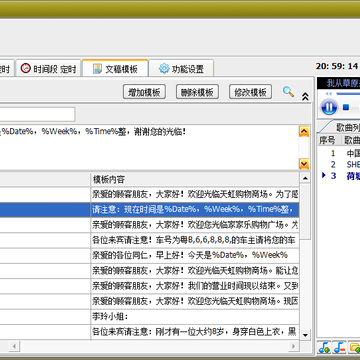Click the gear icon on 功能设置 tab
The width and height of the screenshot is (360, 360).
click(164, 68)
